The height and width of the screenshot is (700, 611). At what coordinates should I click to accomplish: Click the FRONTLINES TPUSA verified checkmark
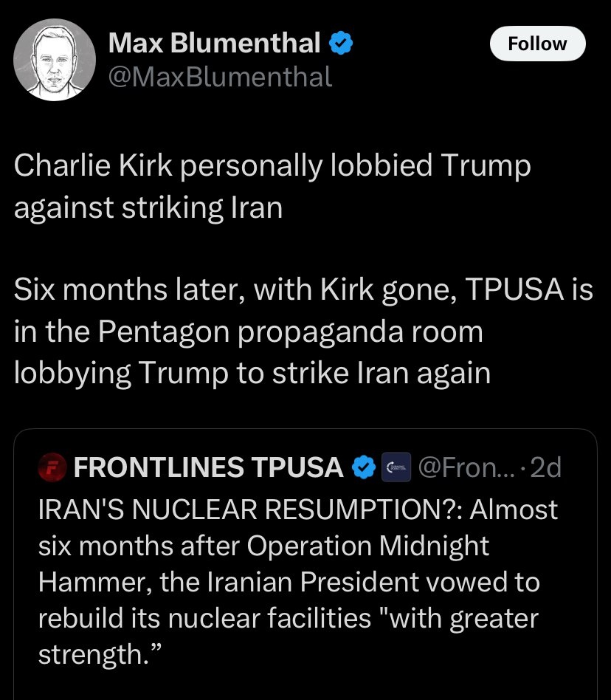point(363,467)
